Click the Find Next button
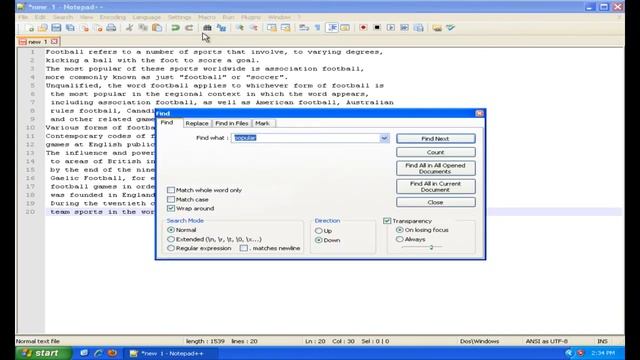The height and width of the screenshot is (360, 640). [436, 139]
